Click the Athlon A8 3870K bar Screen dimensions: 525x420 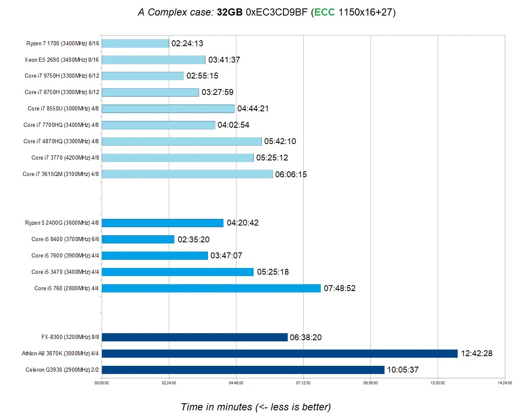coord(280,354)
